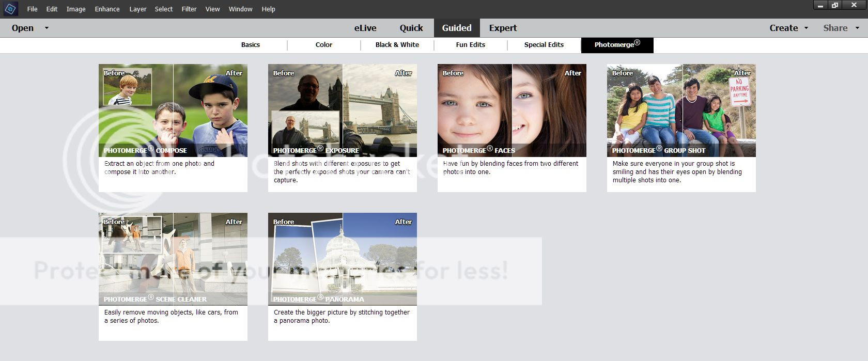
Task: Open the File menu
Action: tap(32, 9)
